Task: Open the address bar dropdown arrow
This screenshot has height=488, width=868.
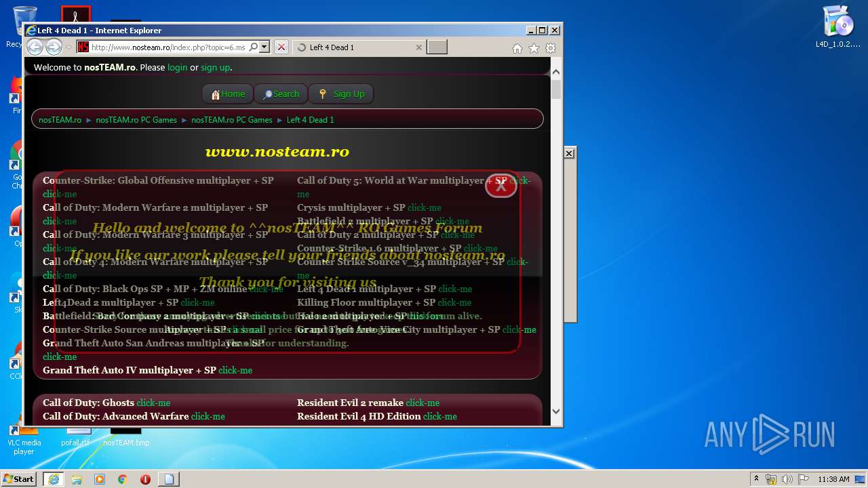Action: pyautogui.click(x=264, y=47)
